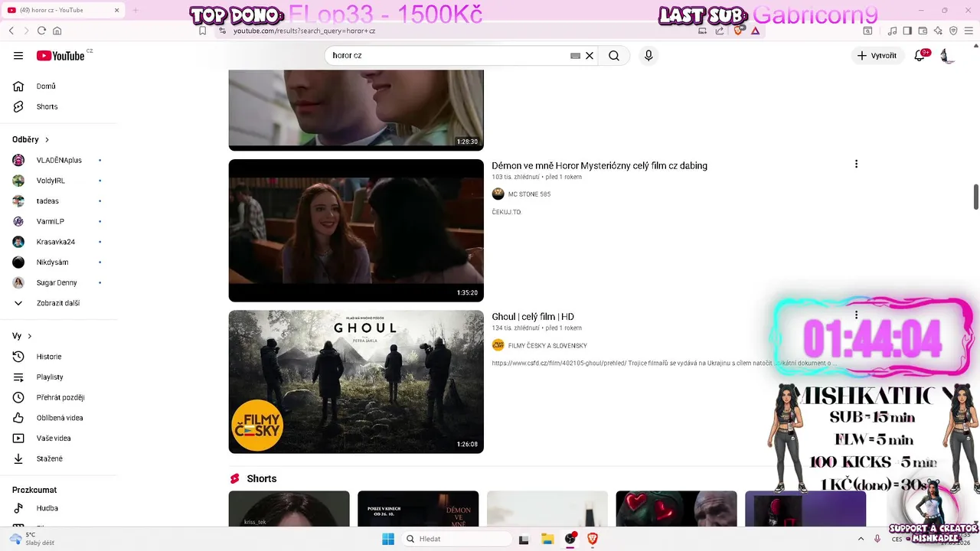Open Windows Start menu
The height and width of the screenshot is (551, 980).
pyautogui.click(x=388, y=539)
